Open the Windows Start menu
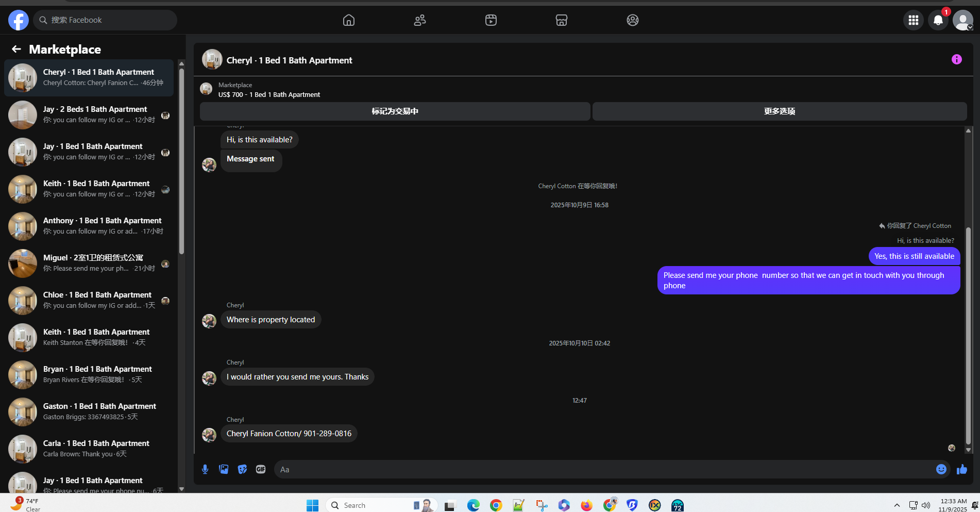The width and height of the screenshot is (980, 512). (x=312, y=505)
